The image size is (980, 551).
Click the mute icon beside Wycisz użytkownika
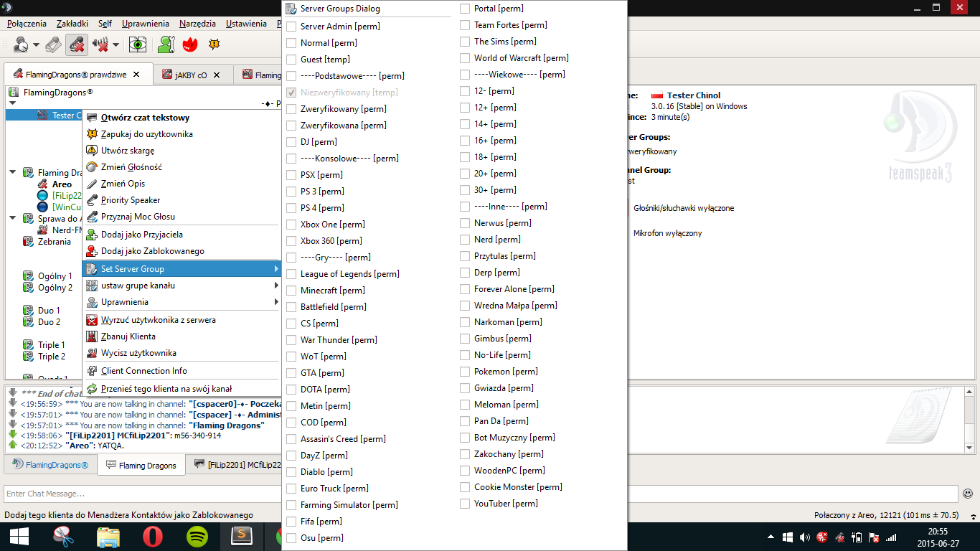[92, 353]
